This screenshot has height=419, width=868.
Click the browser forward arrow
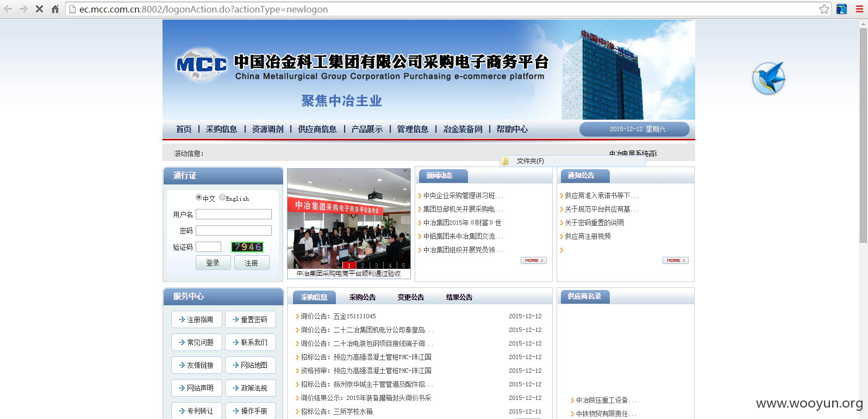point(23,9)
